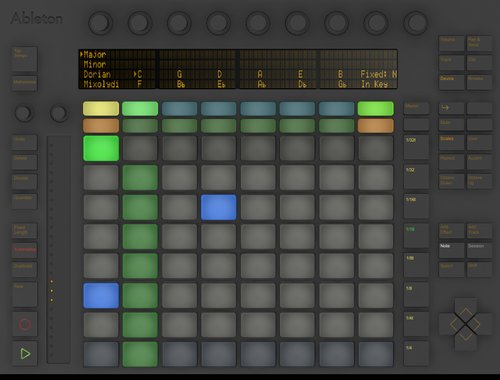500x380 pixels.
Task: Click the Quantize button
Action: [x=25, y=202]
